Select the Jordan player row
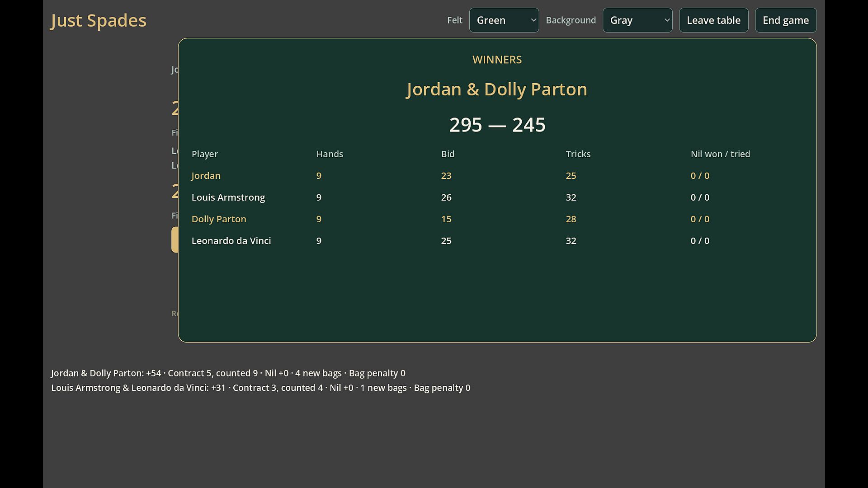Screen dimensions: 868x488 pyautogui.click(x=497, y=176)
